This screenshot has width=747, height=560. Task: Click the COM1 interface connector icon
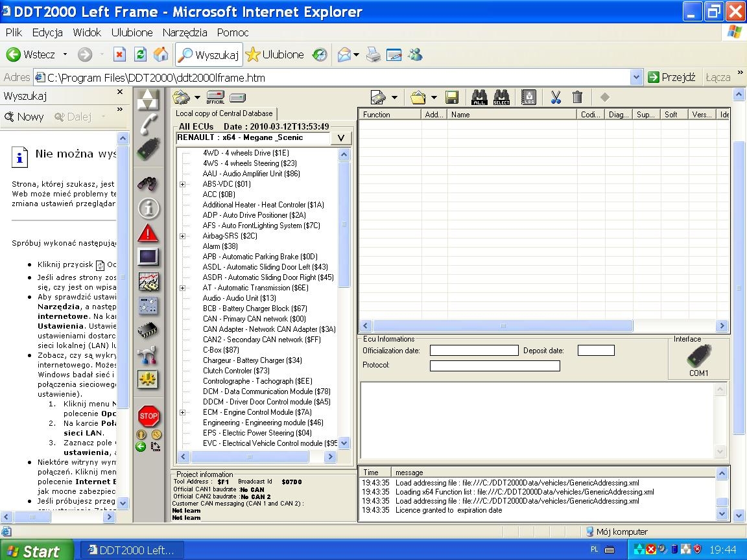pos(699,356)
